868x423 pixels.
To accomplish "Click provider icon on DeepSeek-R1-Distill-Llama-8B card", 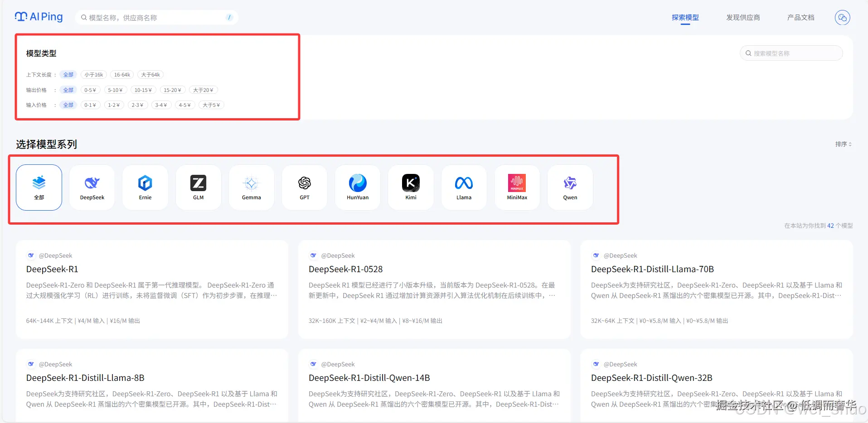I will point(31,364).
